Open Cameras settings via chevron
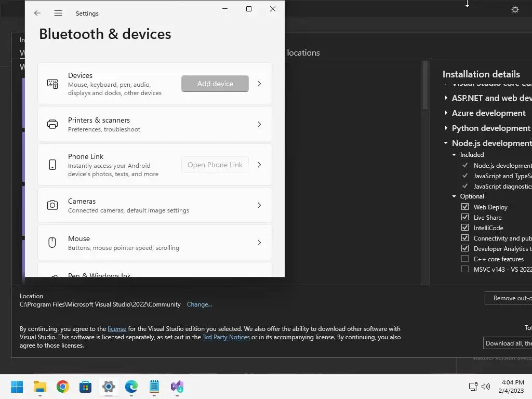532x399 pixels. [x=259, y=205]
